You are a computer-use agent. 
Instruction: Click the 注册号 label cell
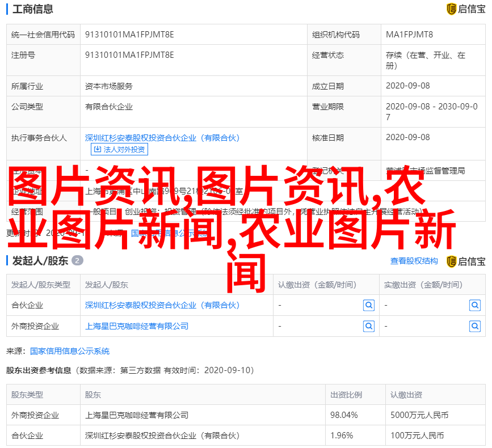click(x=43, y=60)
